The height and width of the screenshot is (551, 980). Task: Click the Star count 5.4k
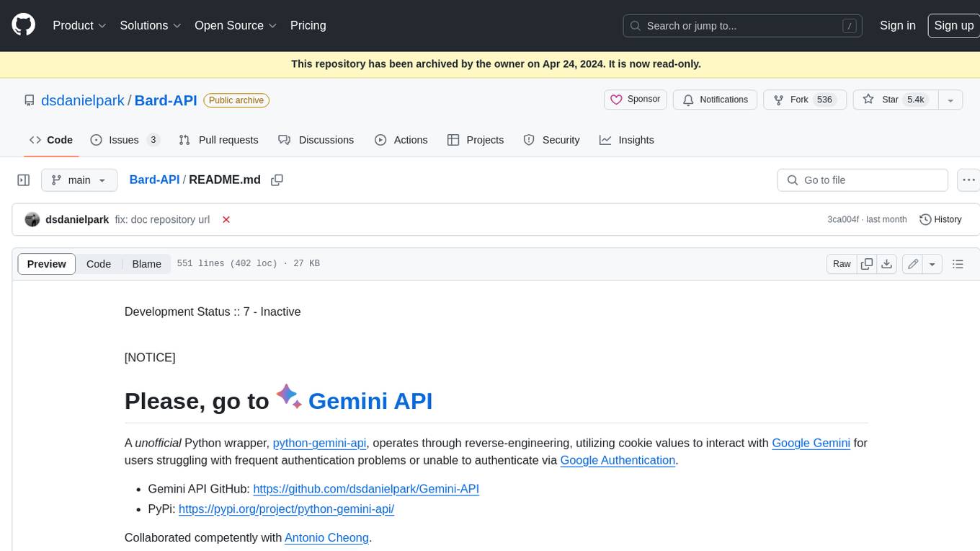point(916,100)
